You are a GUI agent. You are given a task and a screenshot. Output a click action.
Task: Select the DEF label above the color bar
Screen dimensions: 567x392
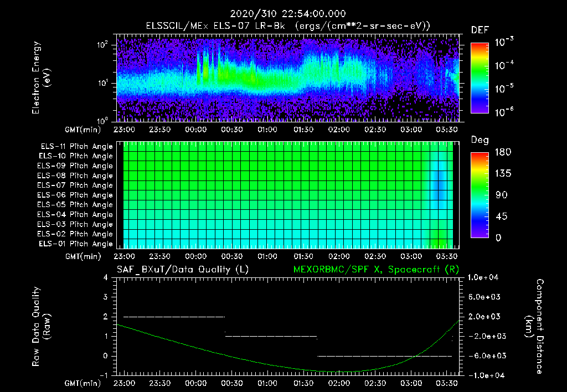click(480, 30)
